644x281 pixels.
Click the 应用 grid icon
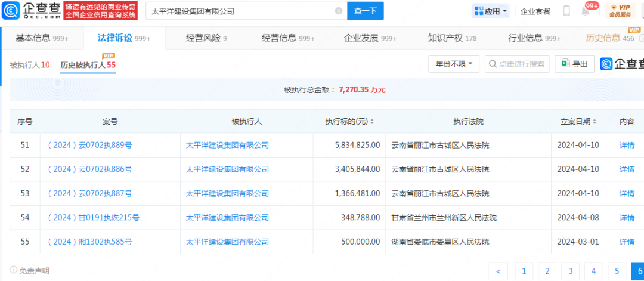pos(478,11)
